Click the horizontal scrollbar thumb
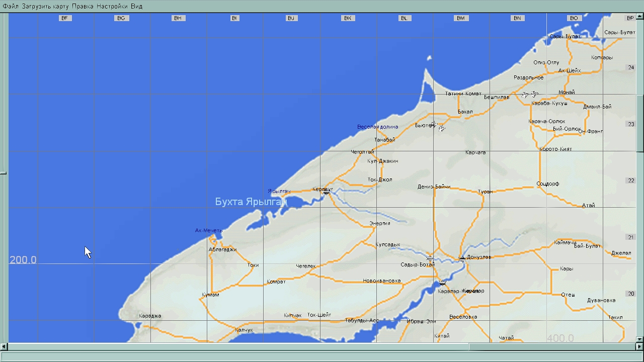The width and height of the screenshot is (644, 362). pyautogui.click(x=552, y=346)
